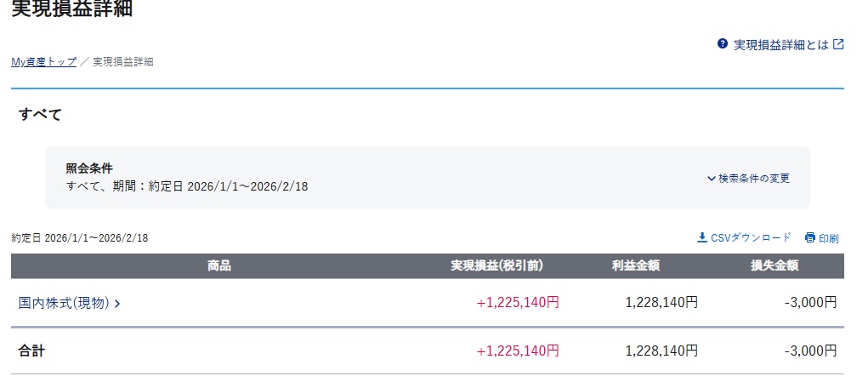Select the すべて section heading

click(40, 115)
